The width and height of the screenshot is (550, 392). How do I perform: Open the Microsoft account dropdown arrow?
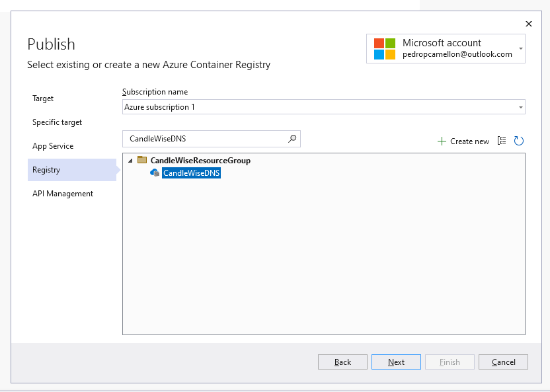[522, 48]
